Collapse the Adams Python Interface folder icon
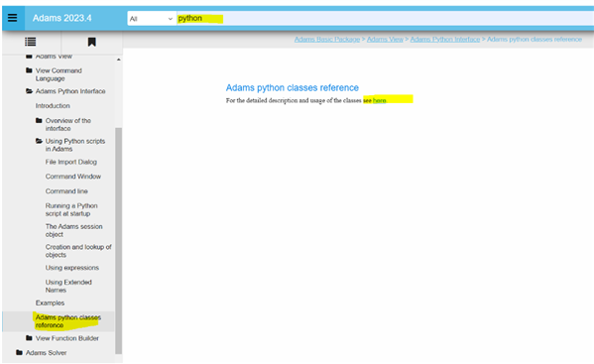The width and height of the screenshot is (594, 364). click(29, 91)
